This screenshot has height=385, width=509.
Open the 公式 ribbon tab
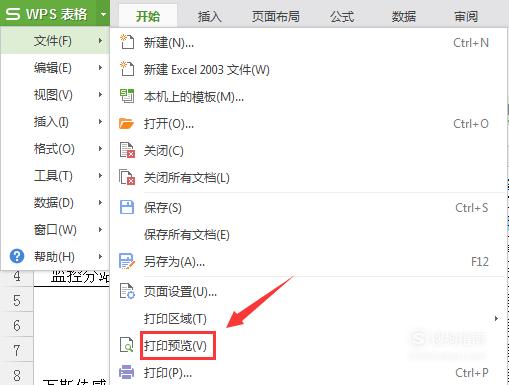coord(342,16)
